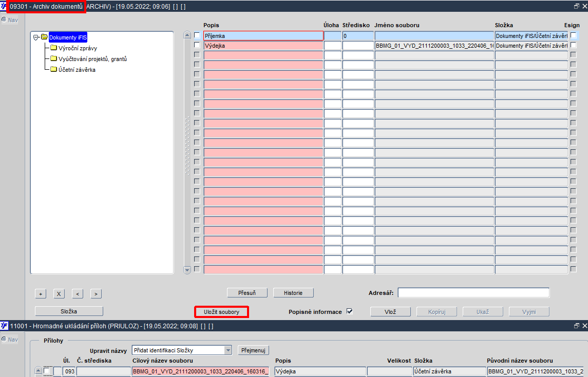588x377 pixels.
Task: Click the scroll-up arrow beside document list
Action: click(x=187, y=35)
